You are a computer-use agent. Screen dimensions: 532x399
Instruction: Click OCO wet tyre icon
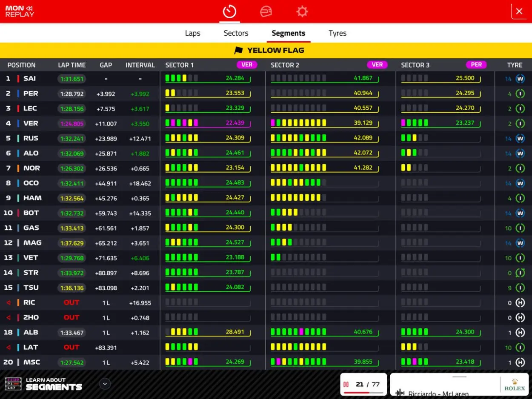coord(520,183)
